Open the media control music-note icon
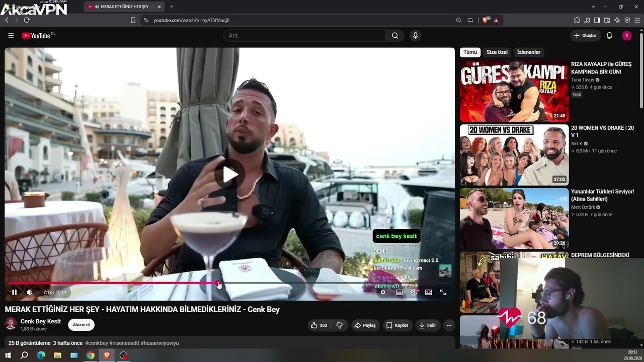644x362 pixels. (587, 20)
